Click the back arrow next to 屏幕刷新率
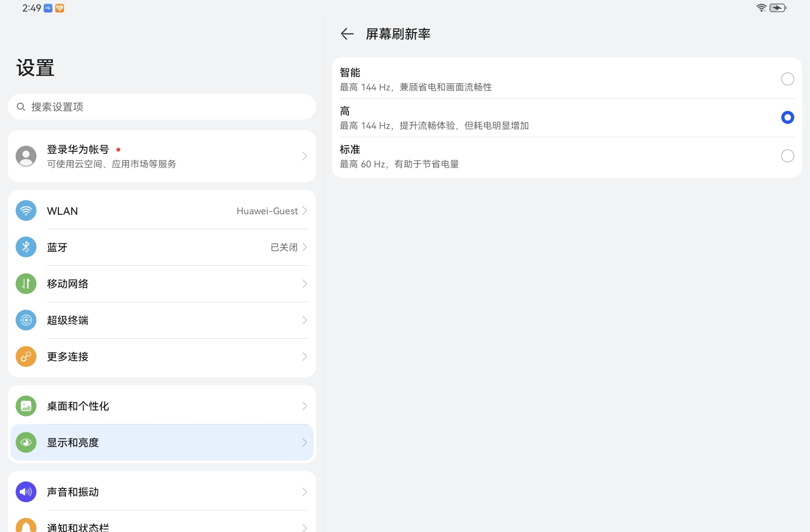 347,34
